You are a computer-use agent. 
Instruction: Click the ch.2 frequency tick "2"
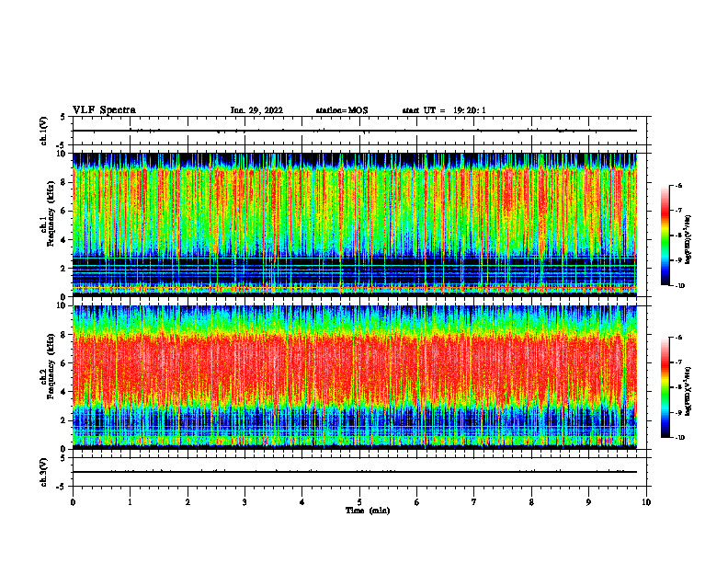pyautogui.click(x=64, y=420)
